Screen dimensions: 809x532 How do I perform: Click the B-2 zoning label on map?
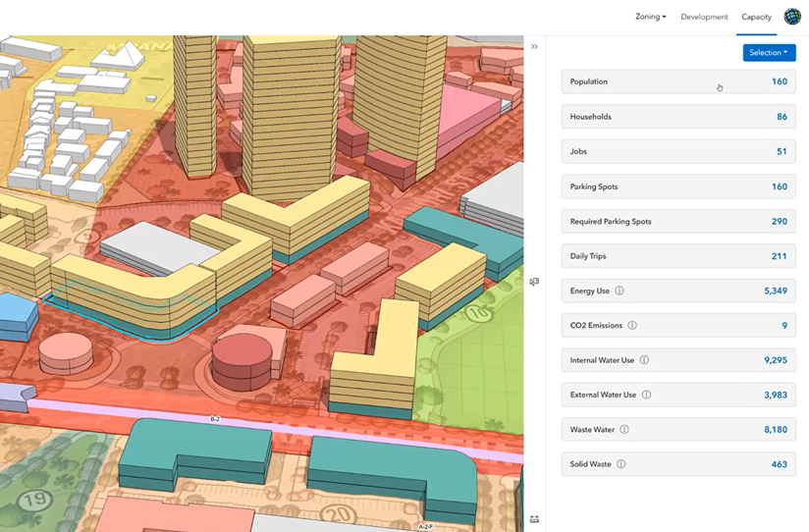pyautogui.click(x=215, y=419)
